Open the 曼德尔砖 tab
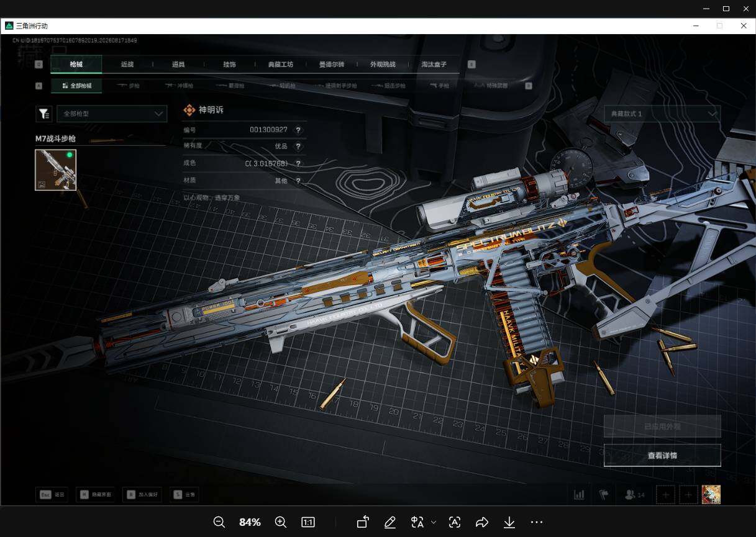 click(x=332, y=65)
